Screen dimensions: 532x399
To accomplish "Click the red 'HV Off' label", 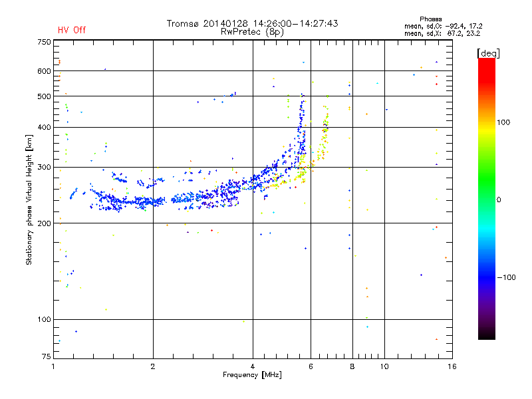I will [72, 30].
